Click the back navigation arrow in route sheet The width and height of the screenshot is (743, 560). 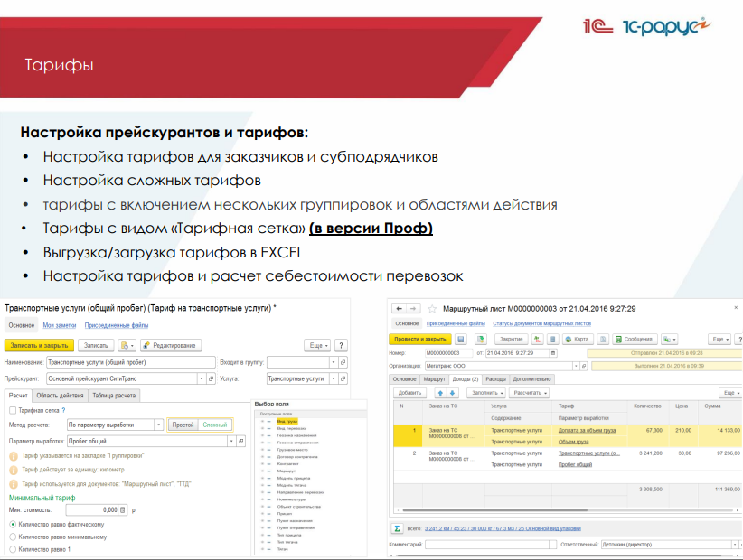click(397, 308)
